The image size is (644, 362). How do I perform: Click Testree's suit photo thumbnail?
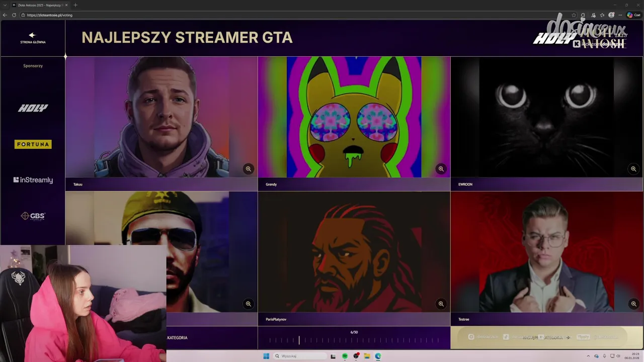click(547, 252)
